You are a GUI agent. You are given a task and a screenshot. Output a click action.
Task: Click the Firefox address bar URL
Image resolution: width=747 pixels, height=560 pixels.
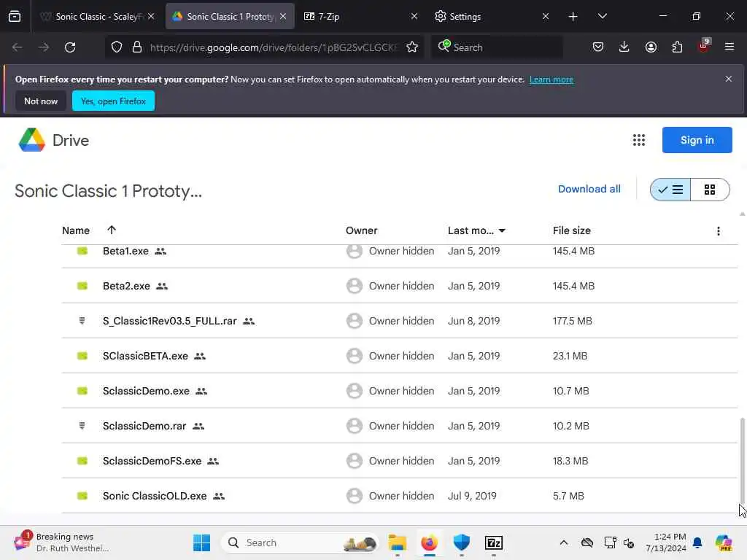coord(274,47)
